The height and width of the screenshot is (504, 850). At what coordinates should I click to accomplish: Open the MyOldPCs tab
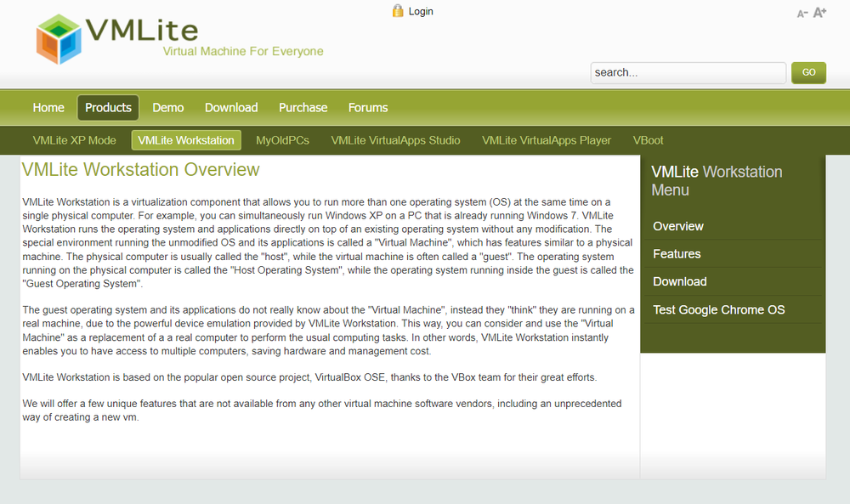(283, 139)
